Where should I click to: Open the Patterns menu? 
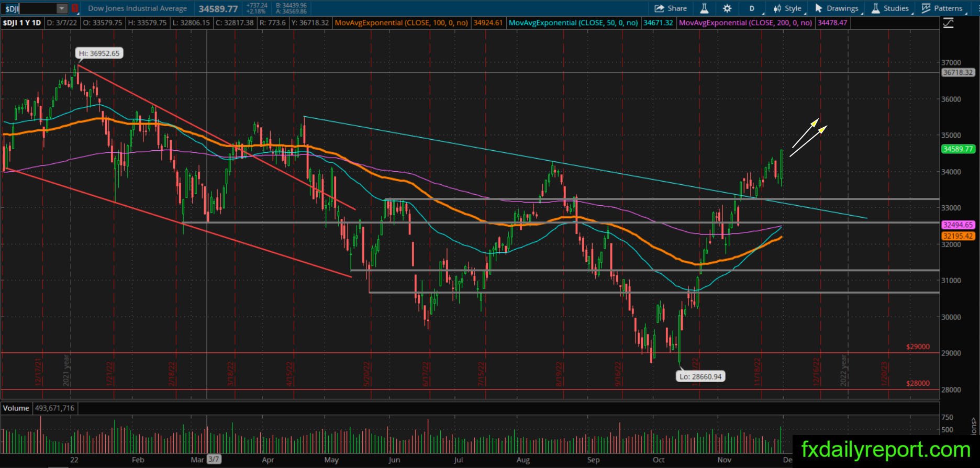(x=943, y=8)
